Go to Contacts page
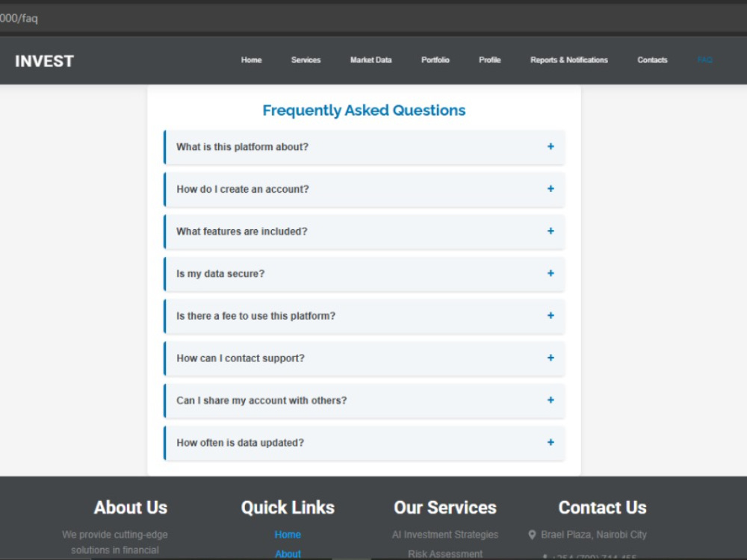Screen dimensions: 747x560 (652, 60)
